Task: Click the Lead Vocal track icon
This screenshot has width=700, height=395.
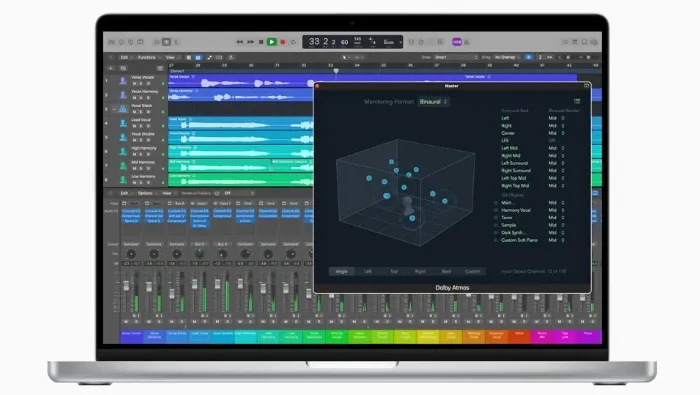Action: point(123,123)
